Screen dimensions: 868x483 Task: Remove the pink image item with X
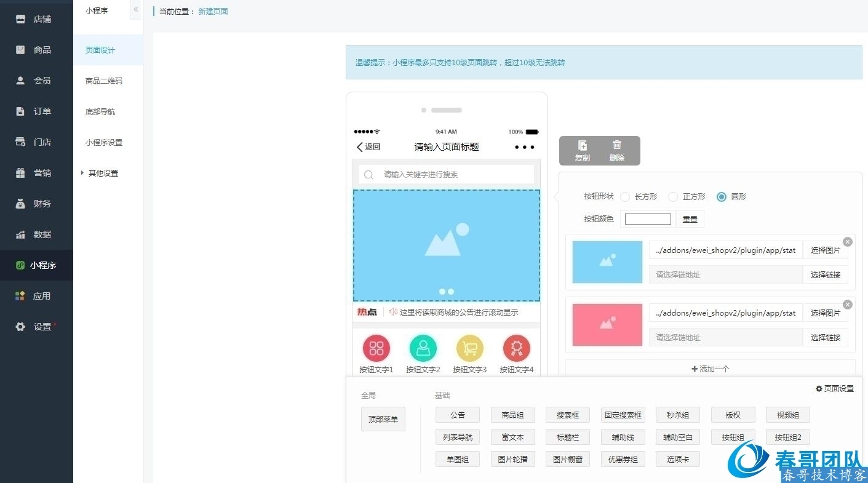(848, 305)
